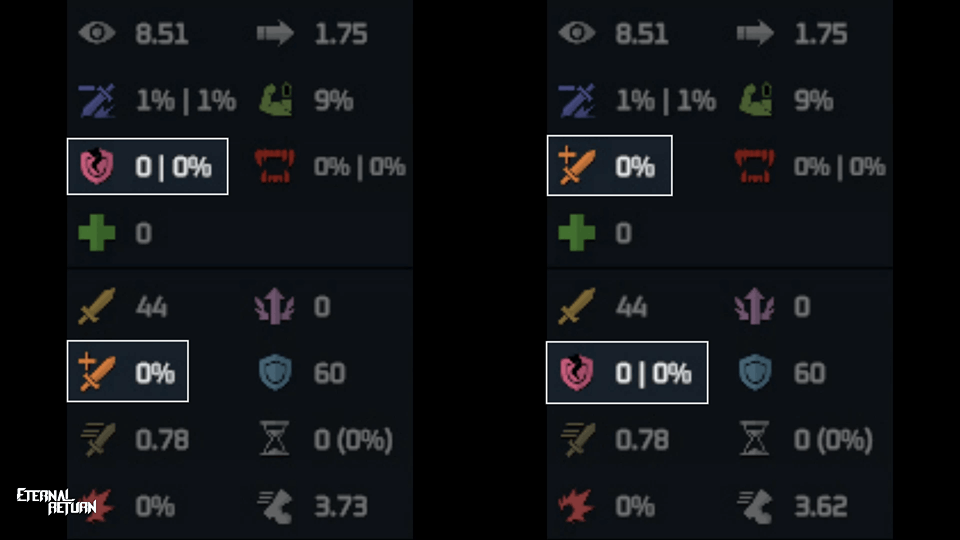Click the eye vision icon in left panel
Viewport: 960px width, 540px height.
coord(97,34)
